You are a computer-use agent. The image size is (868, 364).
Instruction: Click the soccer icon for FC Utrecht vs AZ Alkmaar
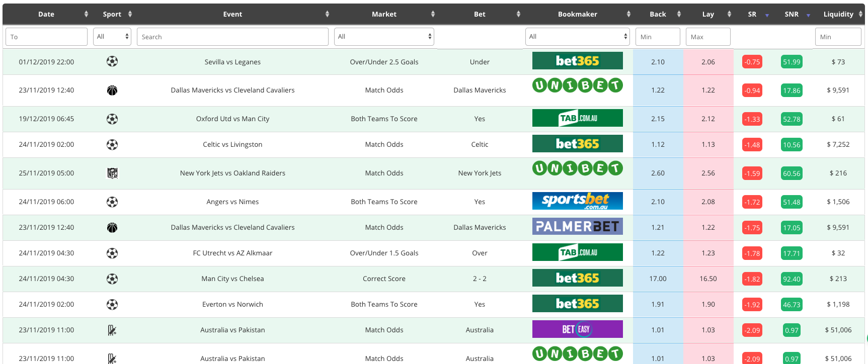(112, 253)
